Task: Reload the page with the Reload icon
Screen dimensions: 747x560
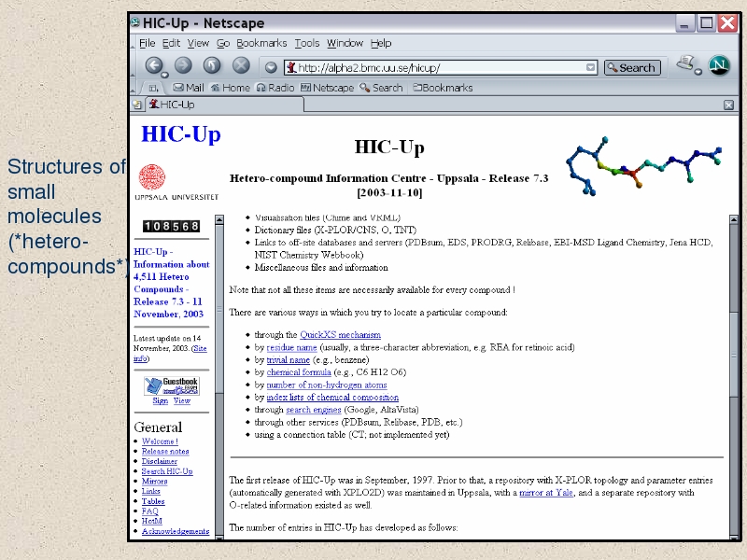Action: [212, 65]
